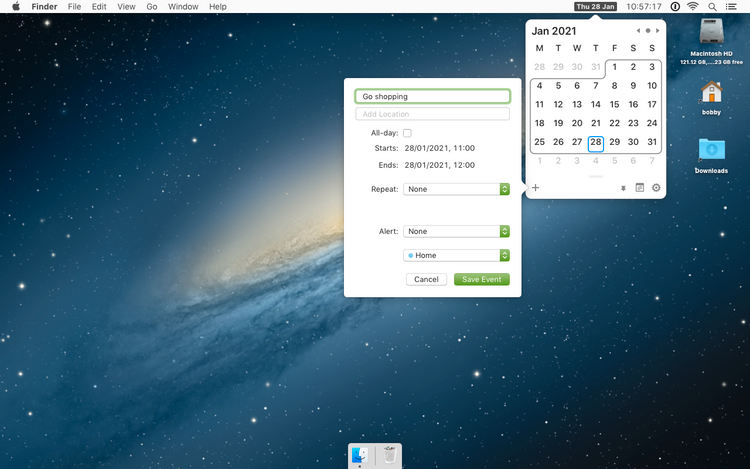Click the plus icon to add event
Image resolution: width=750 pixels, height=469 pixels.
(x=536, y=187)
